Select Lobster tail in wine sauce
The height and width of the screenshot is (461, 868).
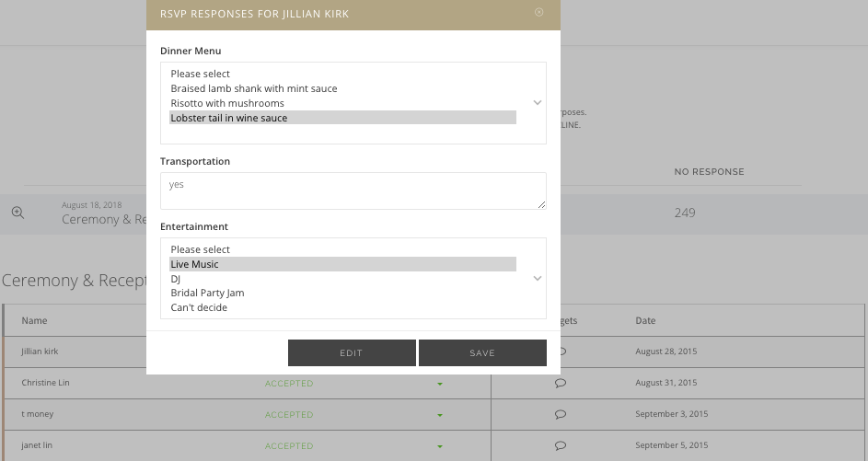[x=229, y=118]
